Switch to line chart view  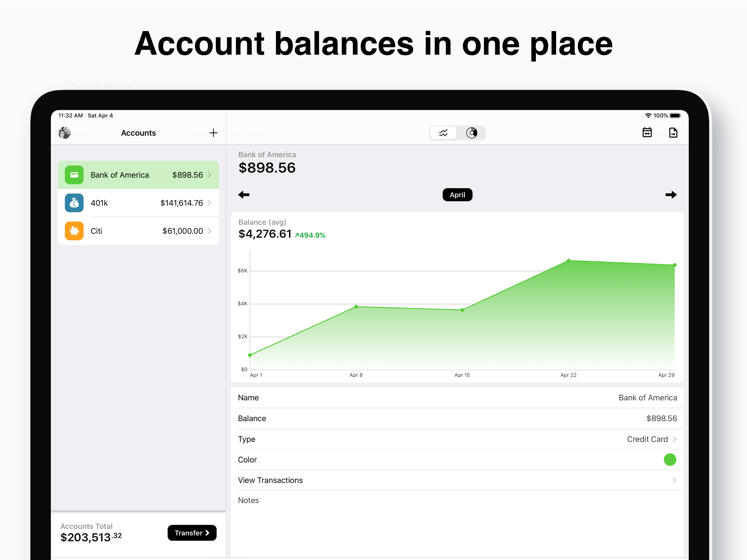click(x=443, y=133)
